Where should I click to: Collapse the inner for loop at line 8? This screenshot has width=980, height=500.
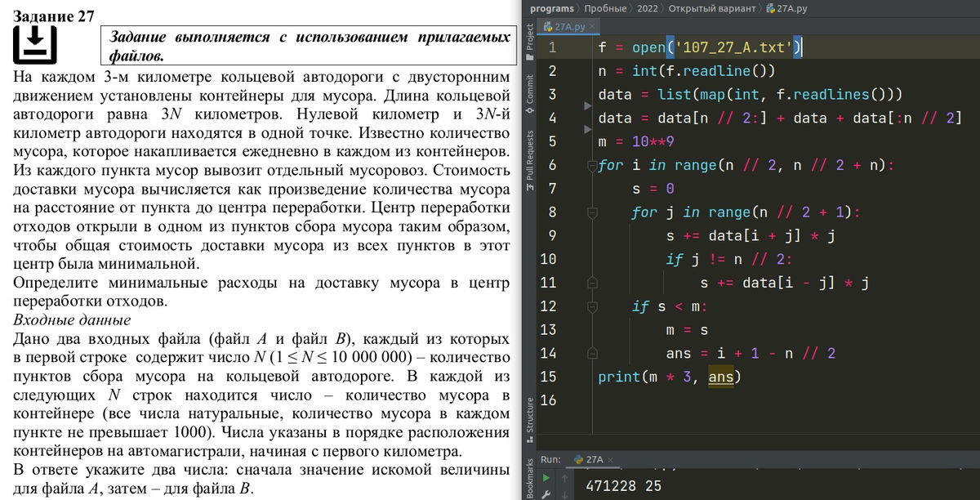pyautogui.click(x=592, y=212)
